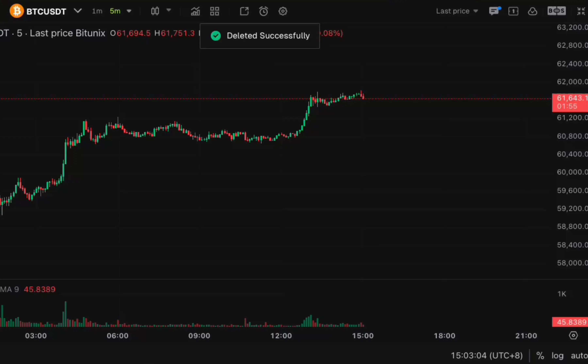The width and height of the screenshot is (588, 364).
Task: Click the pop-out chart icon
Action: pyautogui.click(x=244, y=11)
